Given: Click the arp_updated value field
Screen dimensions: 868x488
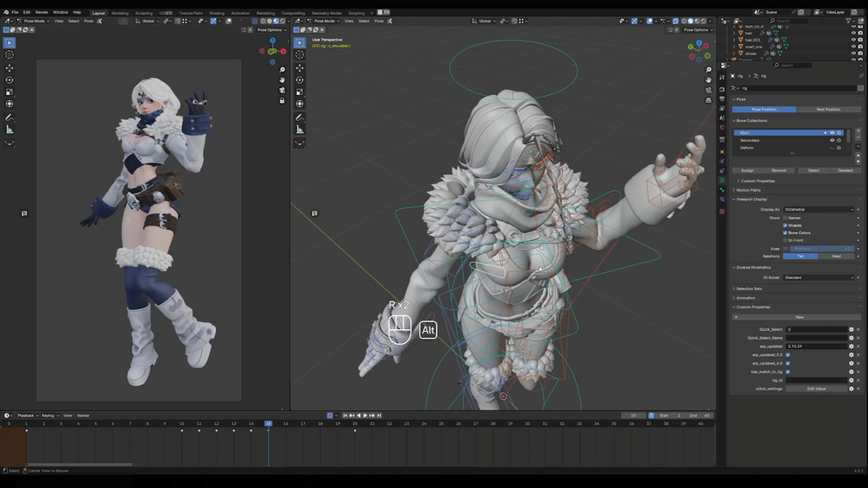Looking at the screenshot, I should point(815,346).
